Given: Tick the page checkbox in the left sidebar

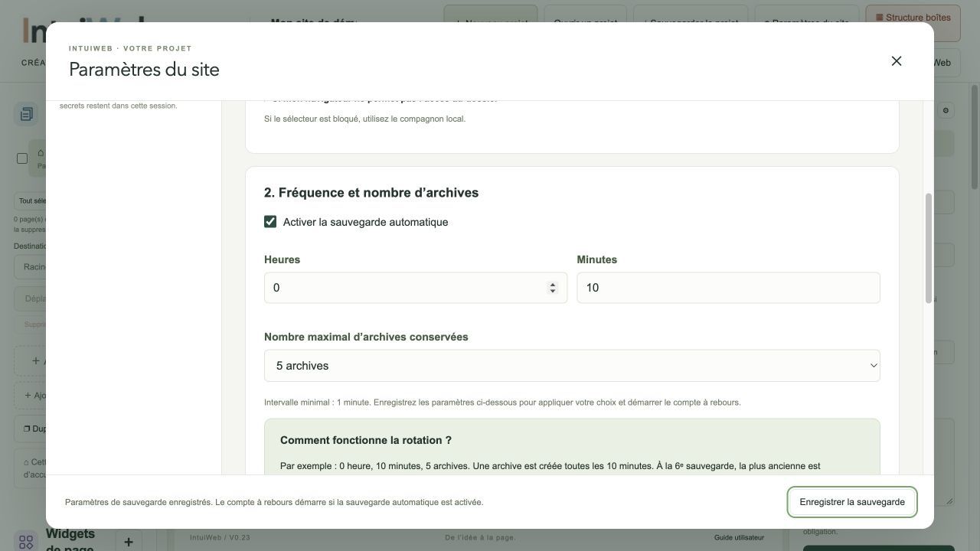Looking at the screenshot, I should click(x=22, y=158).
